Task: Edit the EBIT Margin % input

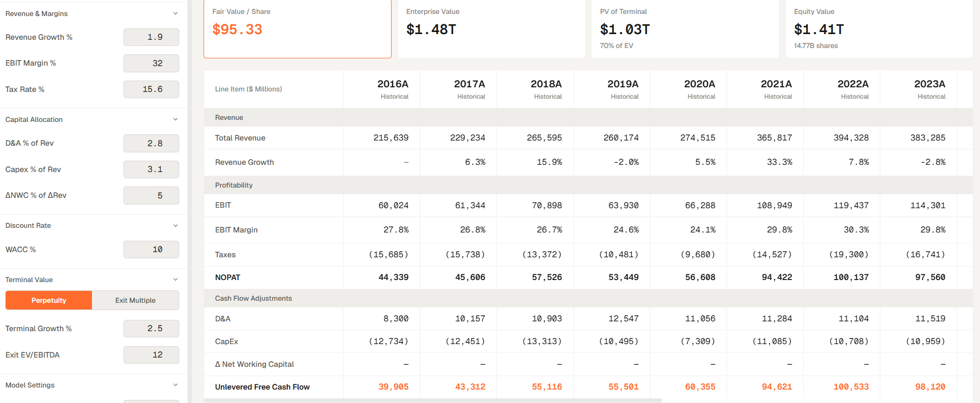Action: [x=151, y=63]
